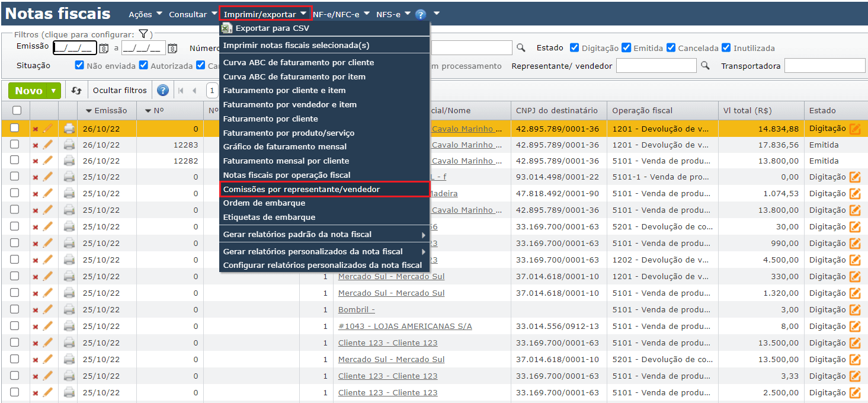Toggle Inutilizada estado checkbox

726,48
